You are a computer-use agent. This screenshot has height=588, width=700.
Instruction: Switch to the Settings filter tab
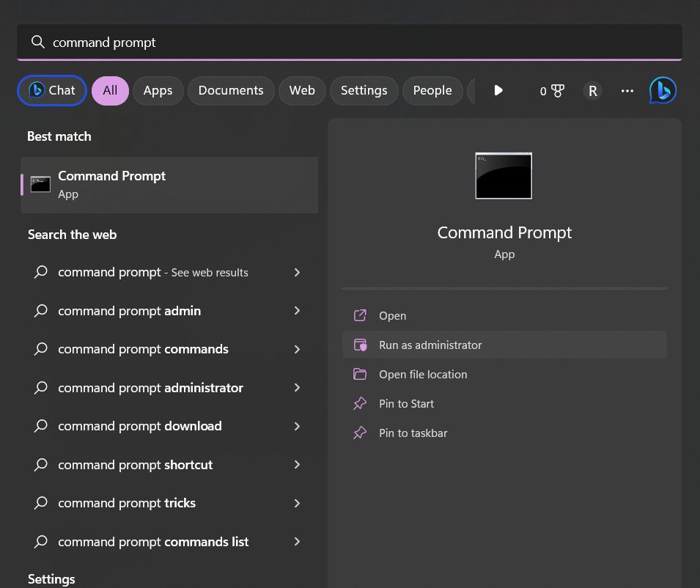point(364,91)
